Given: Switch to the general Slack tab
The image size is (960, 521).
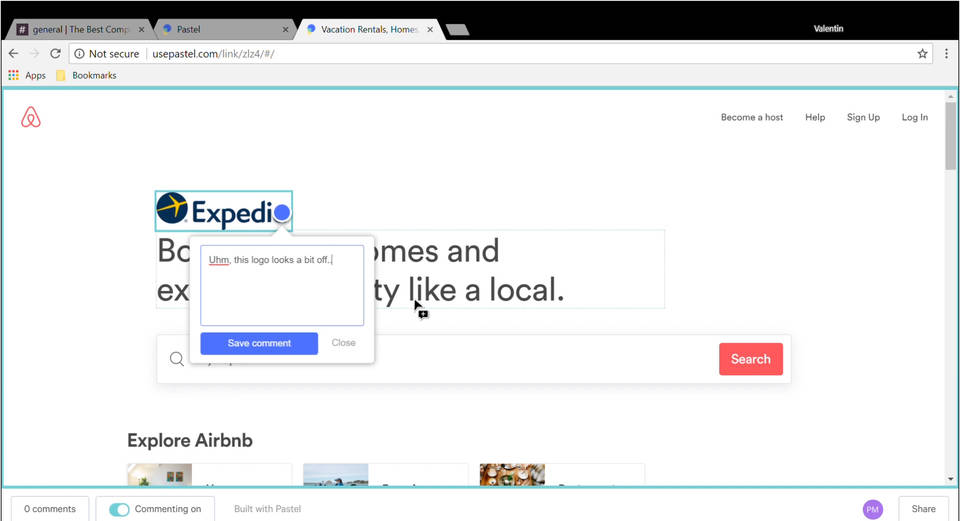Looking at the screenshot, I should click(x=80, y=29).
